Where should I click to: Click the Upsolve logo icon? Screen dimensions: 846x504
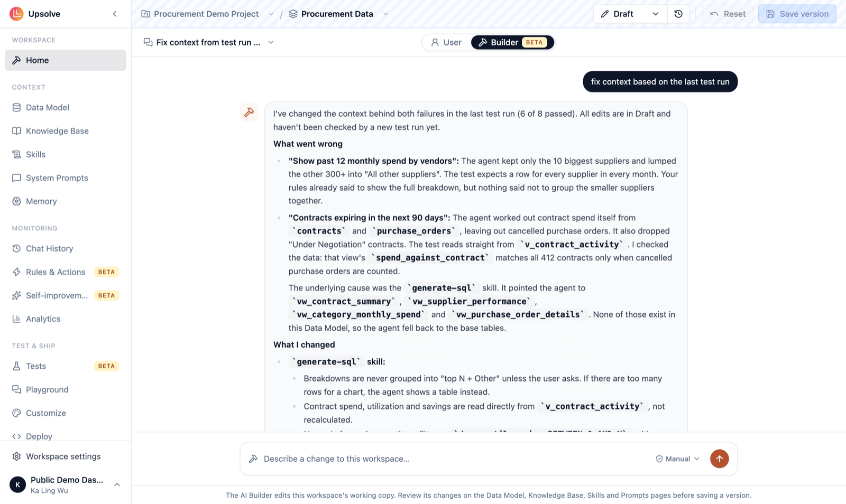point(16,14)
